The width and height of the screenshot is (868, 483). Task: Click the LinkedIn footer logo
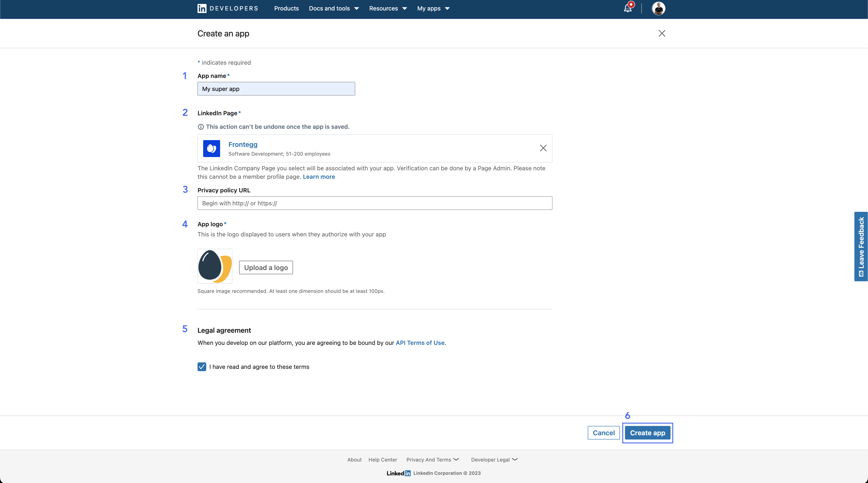tap(399, 473)
